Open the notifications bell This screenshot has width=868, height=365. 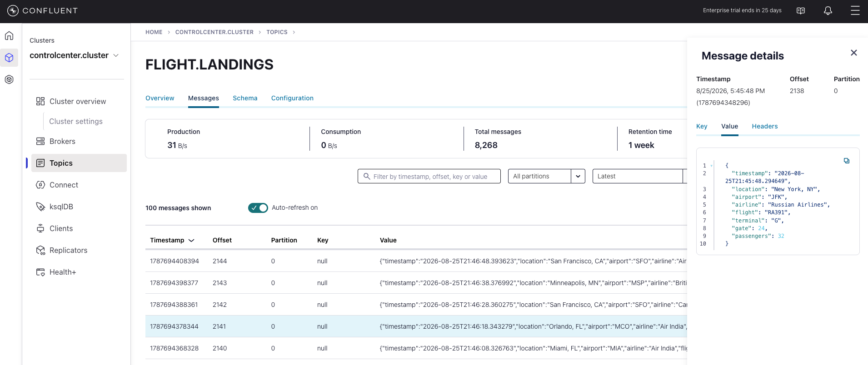point(828,10)
